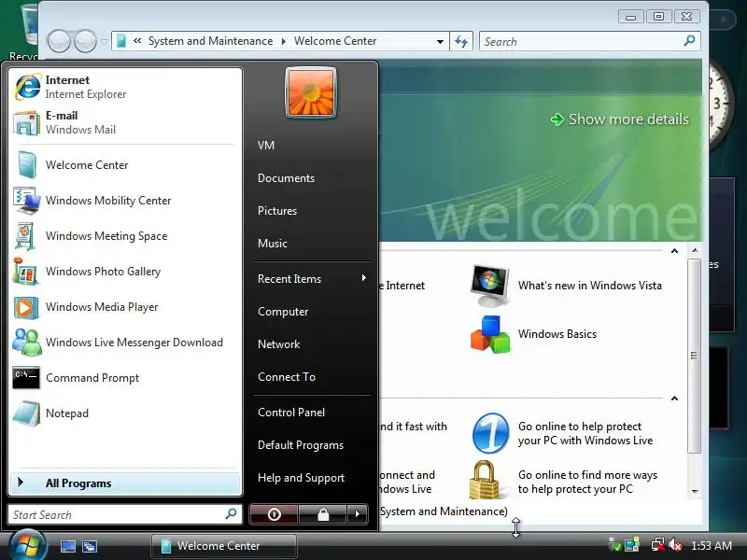
Task: Click the scrollbar down arrow in Welcome Center
Action: point(695,492)
